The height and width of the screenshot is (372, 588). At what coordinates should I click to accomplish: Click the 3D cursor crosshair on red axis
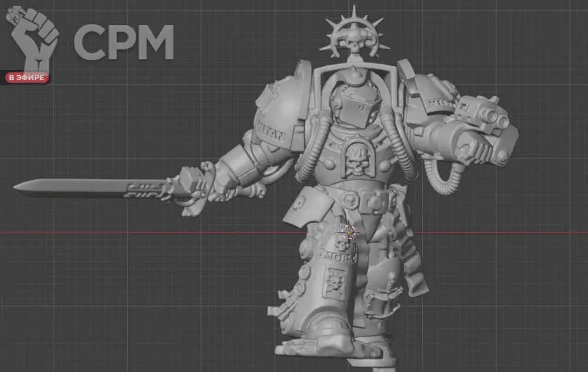click(349, 232)
